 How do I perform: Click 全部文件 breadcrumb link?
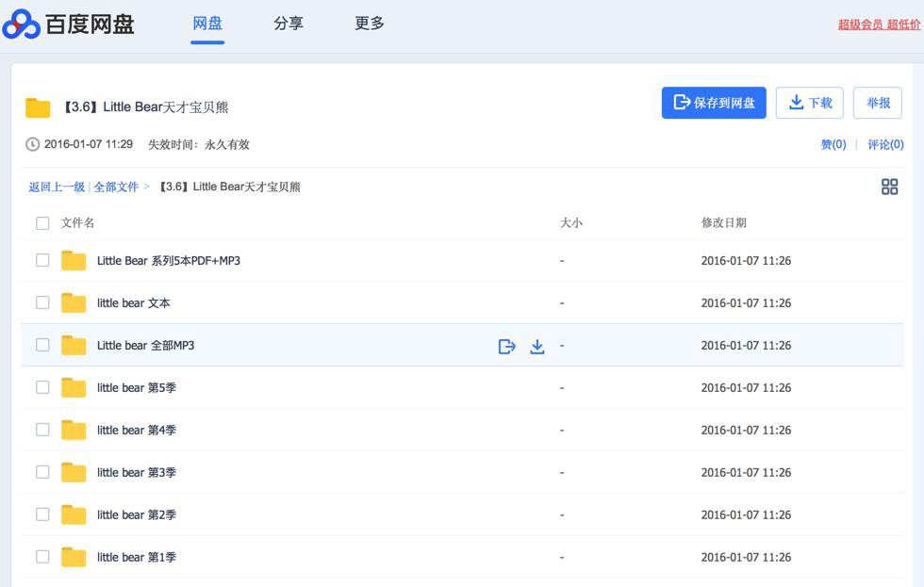point(116,188)
